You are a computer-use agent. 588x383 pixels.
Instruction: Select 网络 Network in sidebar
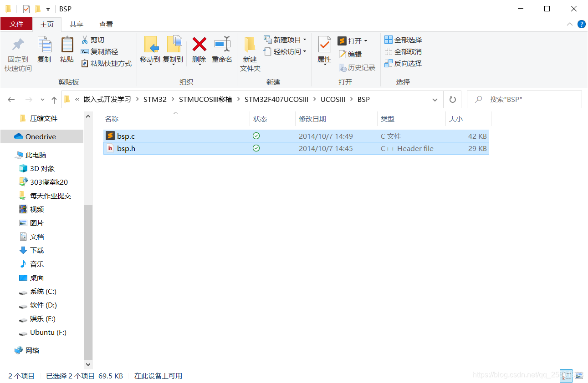(x=32, y=350)
